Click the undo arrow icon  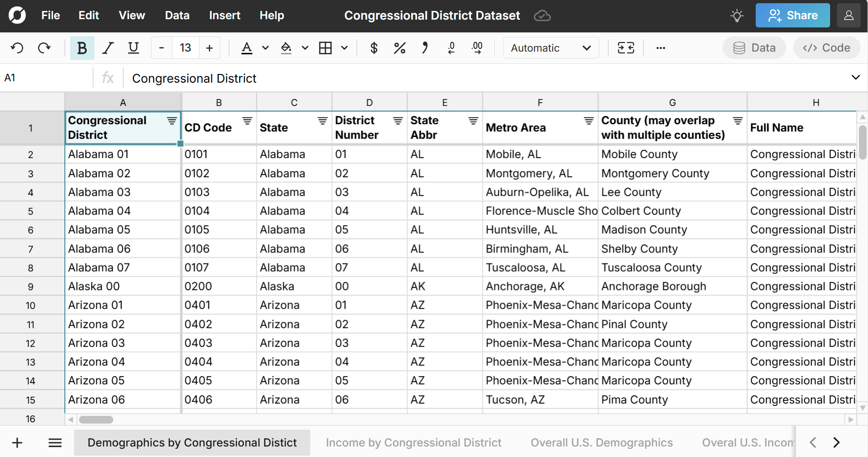coord(17,48)
